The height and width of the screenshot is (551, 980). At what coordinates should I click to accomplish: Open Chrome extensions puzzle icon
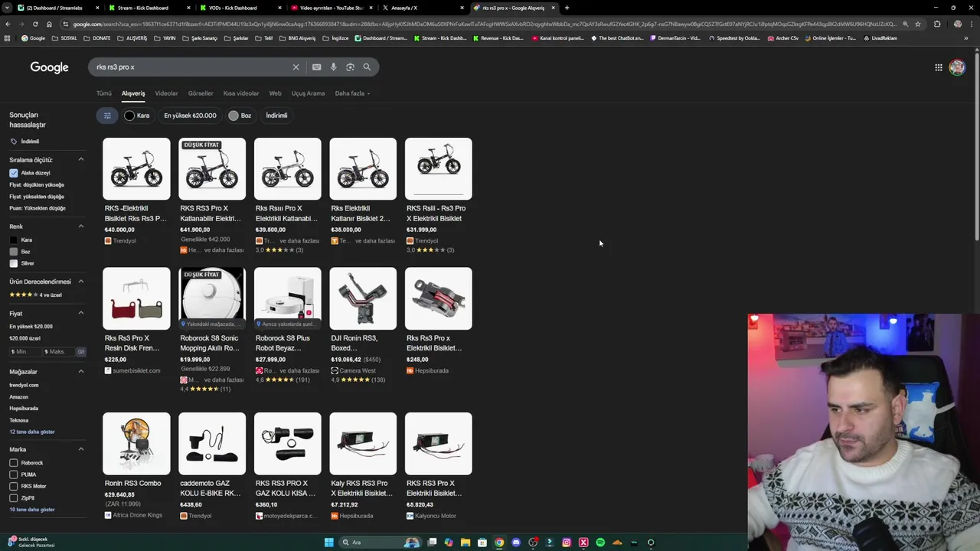(937, 24)
